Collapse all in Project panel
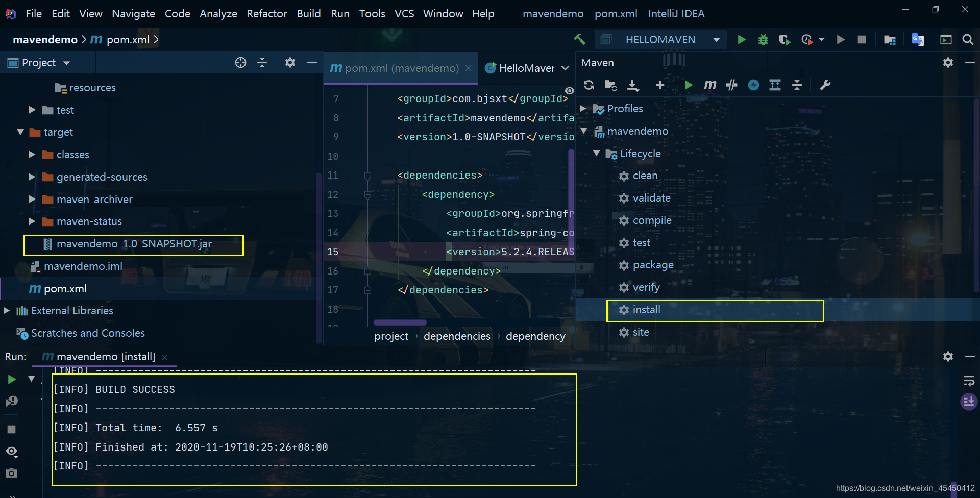 click(x=262, y=63)
